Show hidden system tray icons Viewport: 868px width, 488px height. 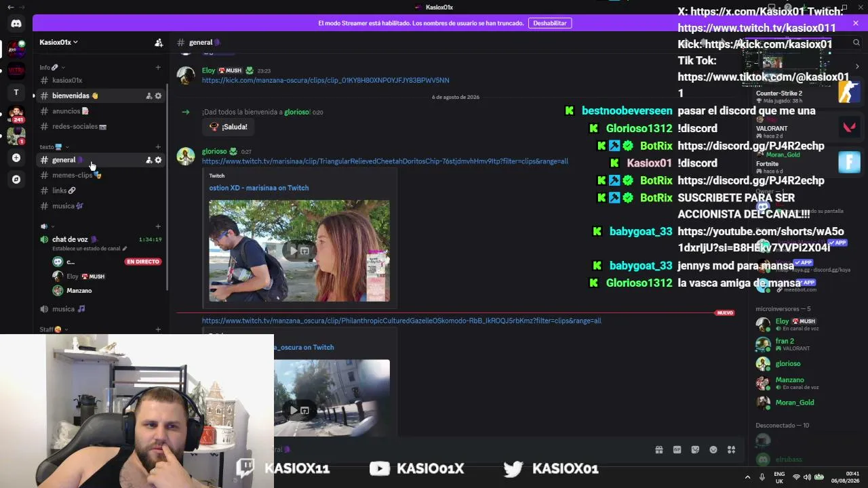[x=748, y=477]
